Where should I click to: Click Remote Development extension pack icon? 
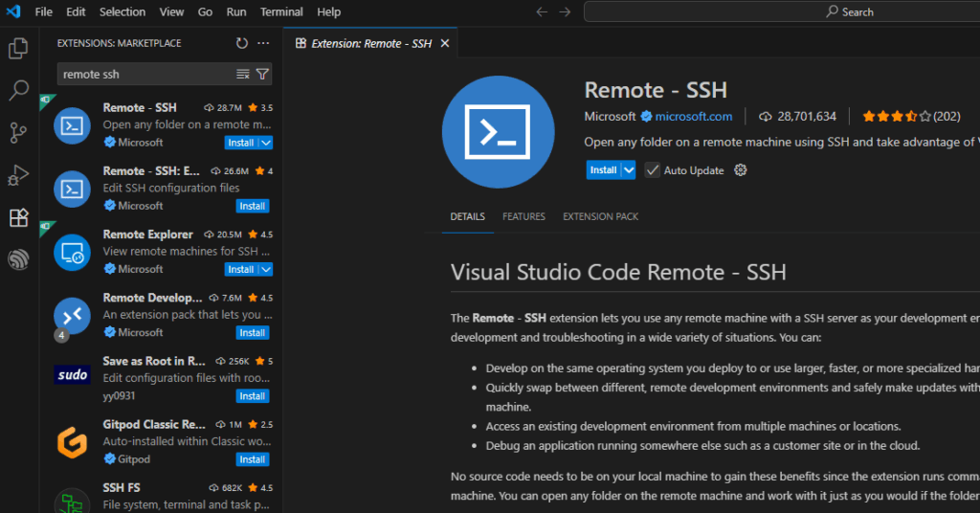pos(72,316)
